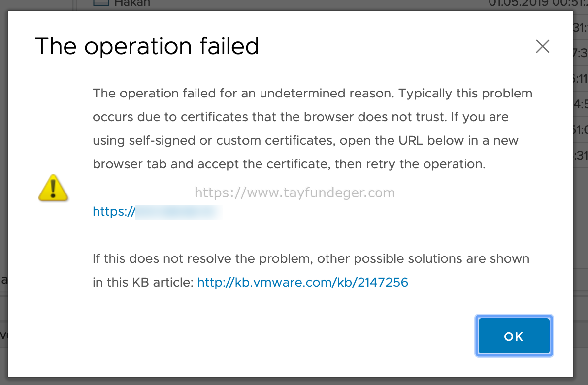
Task: Click the partially hidden '7:3' timestamp
Action: pos(581,53)
